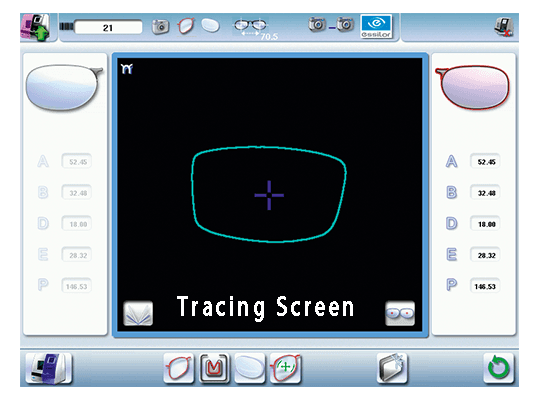Toggle the M mode button in bottom bar
Screen dimensions: 540x400
point(214,368)
